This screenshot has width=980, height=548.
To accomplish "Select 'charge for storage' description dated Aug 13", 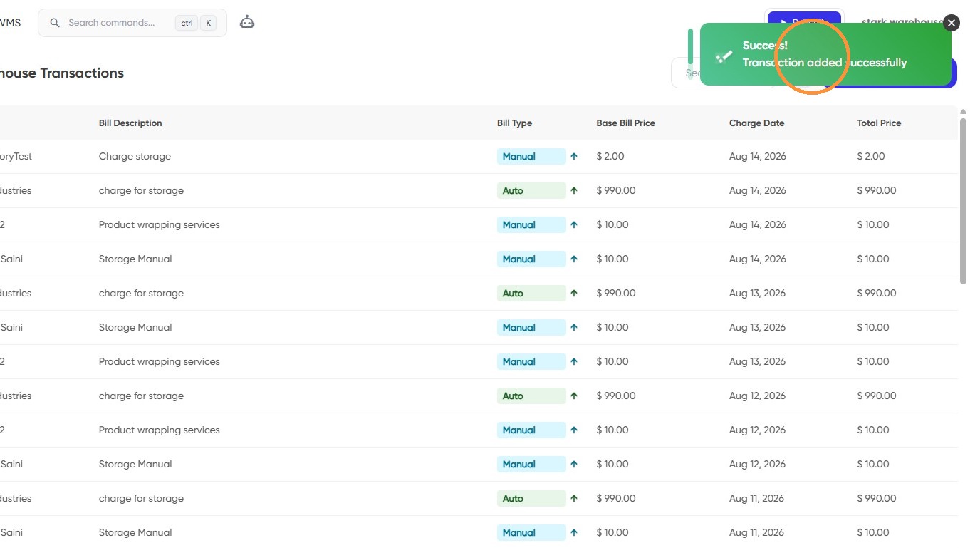I will [x=141, y=293].
